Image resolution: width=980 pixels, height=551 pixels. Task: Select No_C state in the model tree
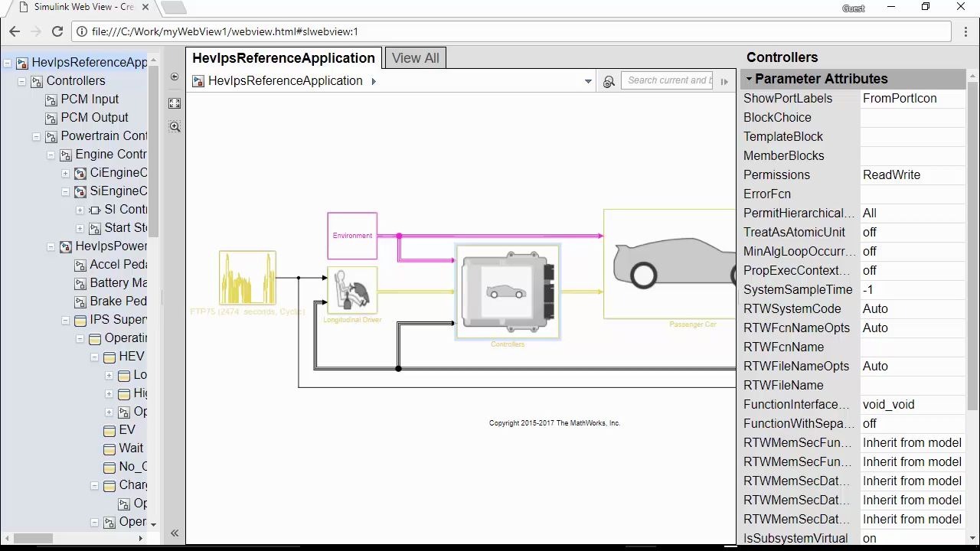pyautogui.click(x=132, y=467)
